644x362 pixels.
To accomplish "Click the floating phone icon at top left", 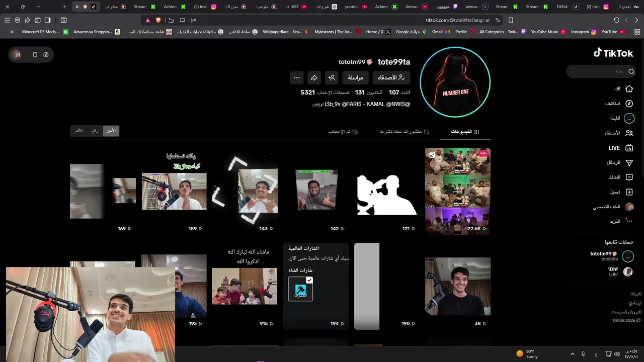I will click(35, 55).
